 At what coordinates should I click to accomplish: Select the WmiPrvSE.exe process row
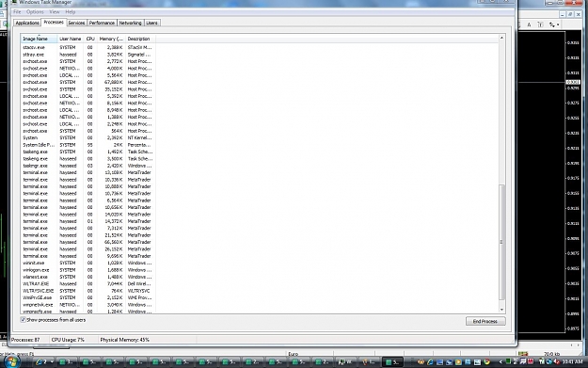88,297
